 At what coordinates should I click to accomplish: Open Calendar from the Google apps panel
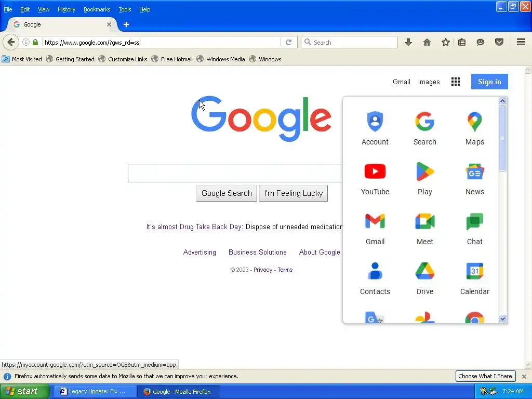click(x=475, y=278)
